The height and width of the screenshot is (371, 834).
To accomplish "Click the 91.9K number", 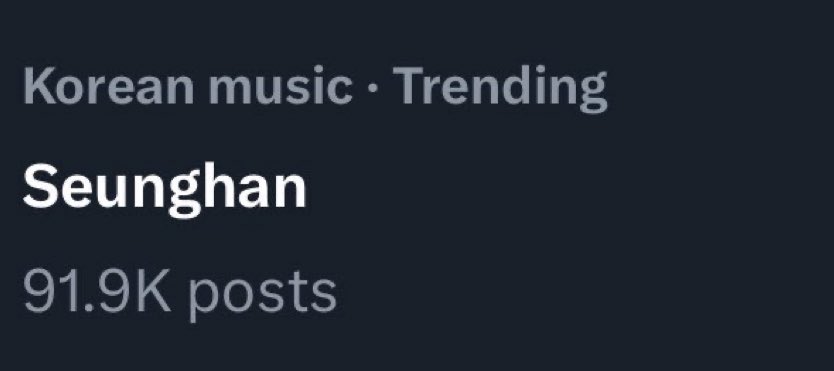I will click(x=97, y=291).
